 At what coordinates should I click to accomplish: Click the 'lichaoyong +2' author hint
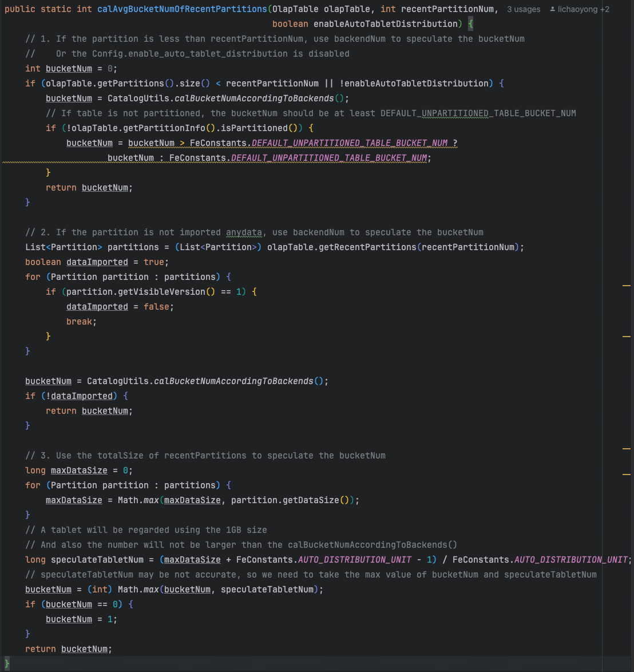pos(583,9)
